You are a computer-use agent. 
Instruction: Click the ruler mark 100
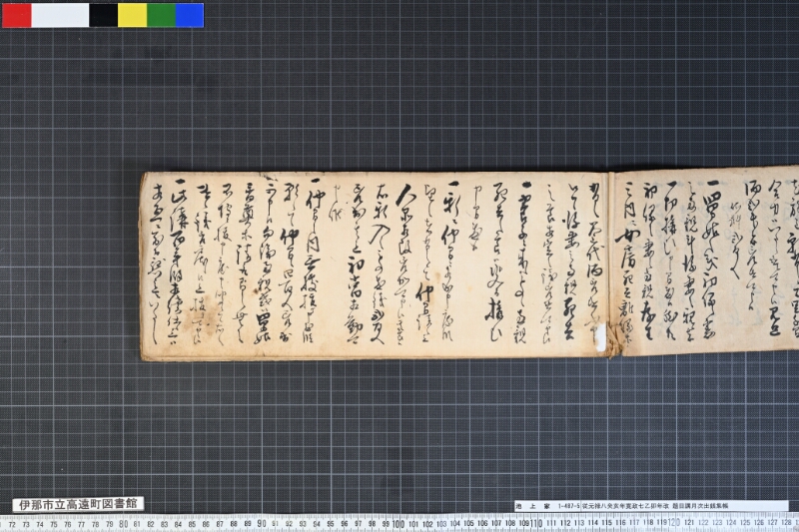(399, 524)
